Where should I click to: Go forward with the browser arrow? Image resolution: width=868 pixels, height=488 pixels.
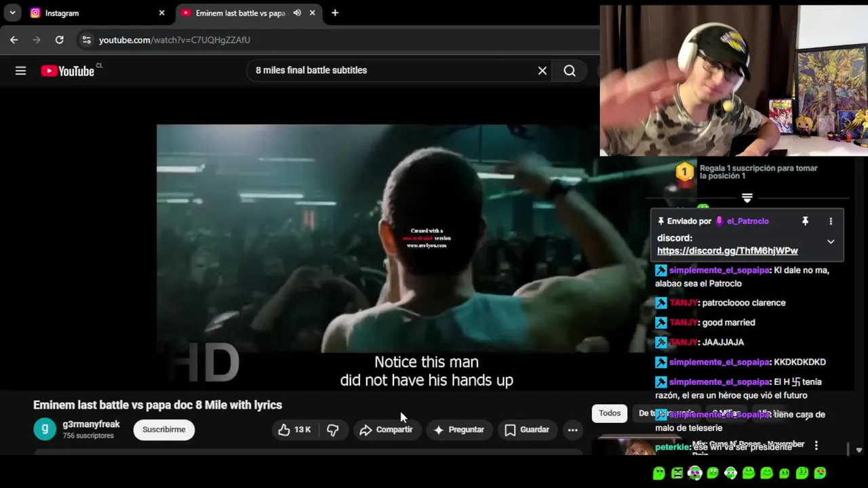point(37,40)
